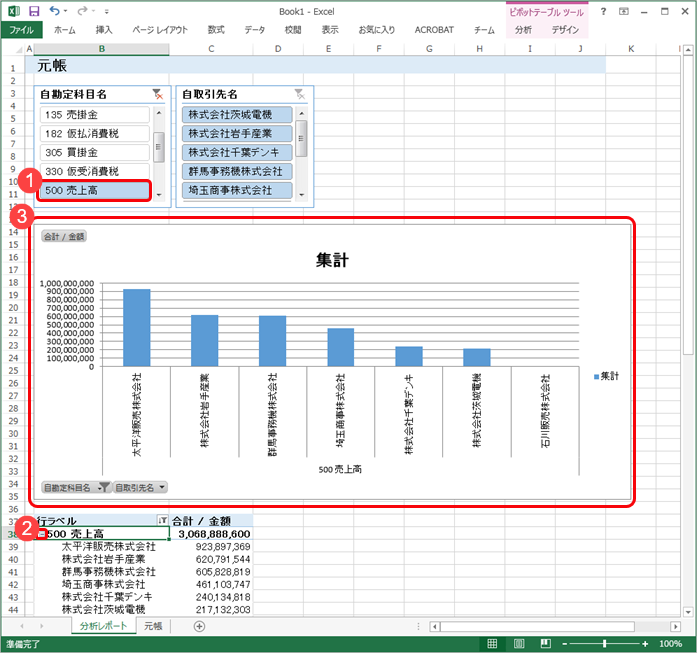This screenshot has width=697, height=653.
Task: Switch to the 分析レポート sheet tab
Action: click(104, 626)
